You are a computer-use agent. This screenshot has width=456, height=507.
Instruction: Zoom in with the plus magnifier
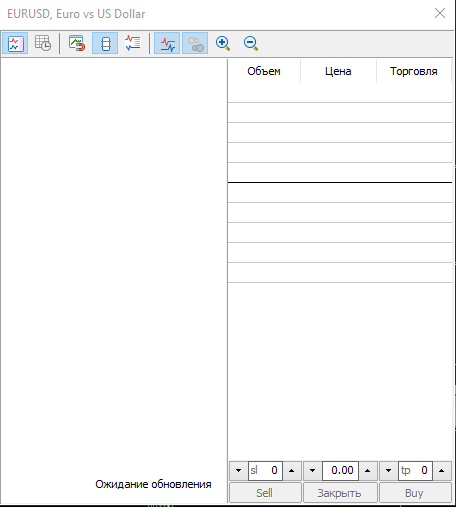point(223,43)
